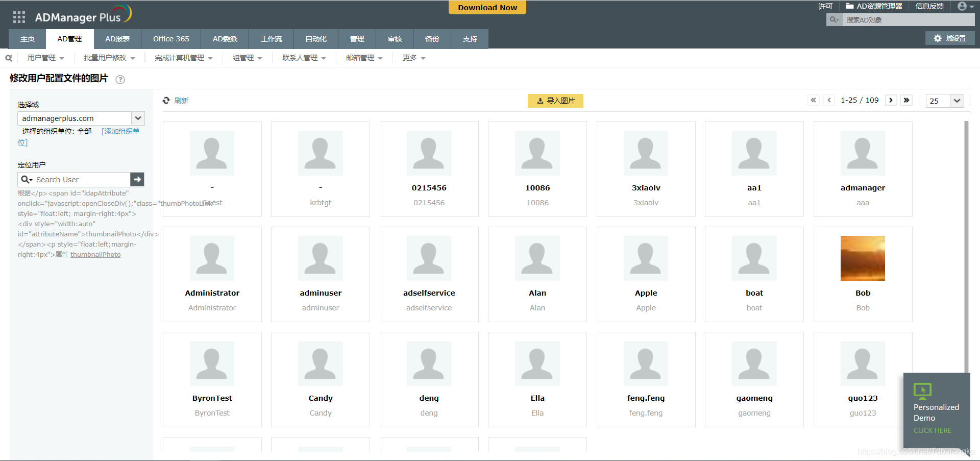This screenshot has width=980, height=461.
Task: Expand the 联系人管理 menu
Action: click(x=304, y=58)
